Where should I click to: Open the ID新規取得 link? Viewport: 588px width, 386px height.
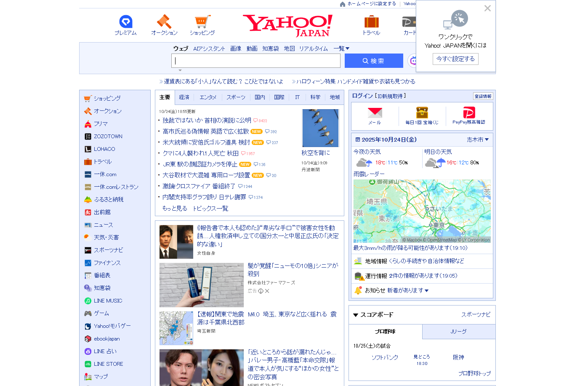point(390,96)
